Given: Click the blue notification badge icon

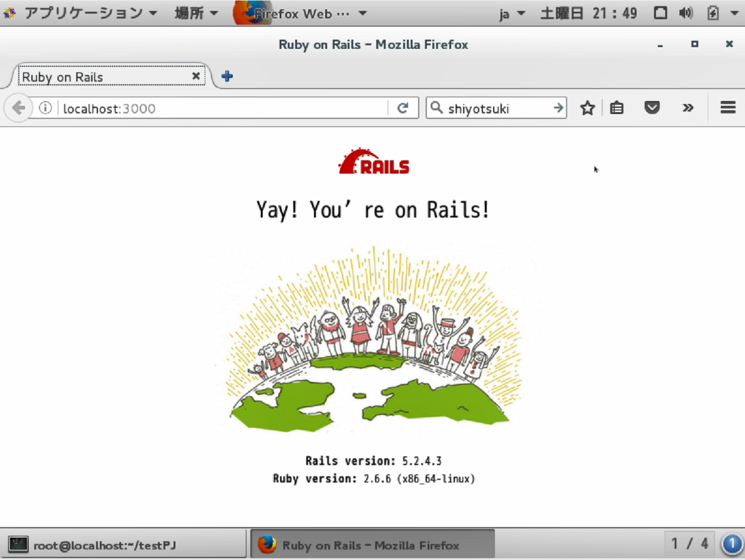Looking at the screenshot, I should 732,544.
